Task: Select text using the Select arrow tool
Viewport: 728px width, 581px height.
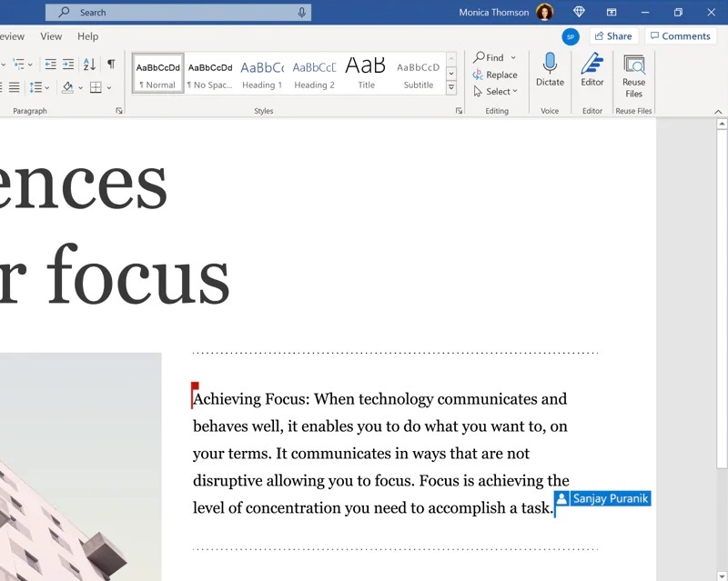Action: (495, 91)
